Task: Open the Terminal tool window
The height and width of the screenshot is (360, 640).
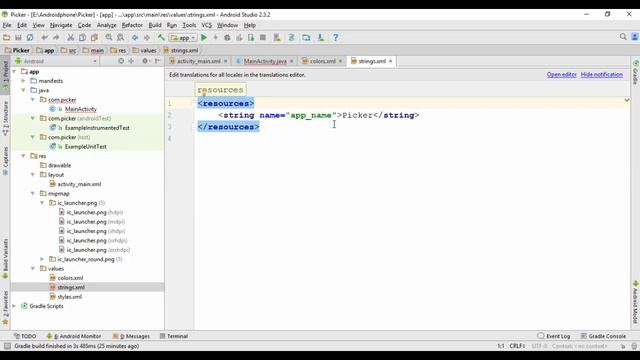Action: click(174, 336)
